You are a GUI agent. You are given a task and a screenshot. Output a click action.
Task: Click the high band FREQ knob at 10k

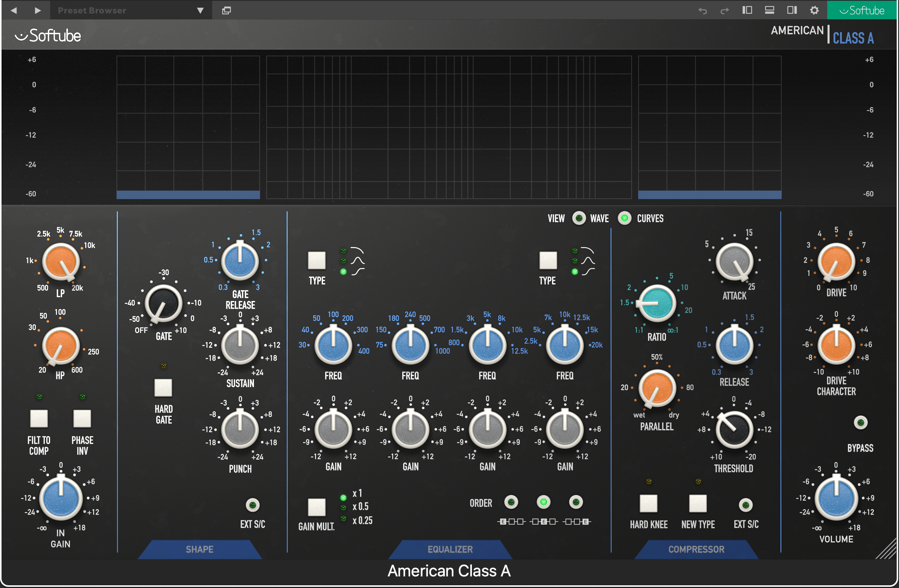click(x=564, y=345)
